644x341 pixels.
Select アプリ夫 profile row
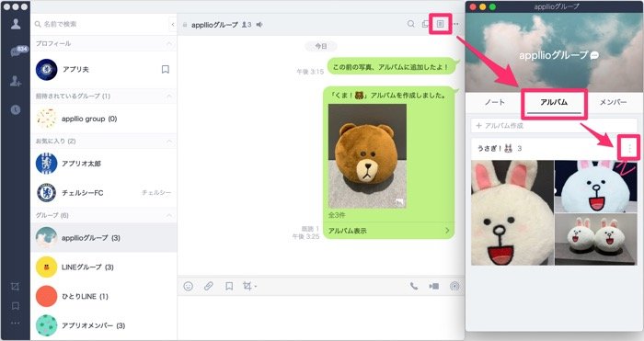tap(103, 69)
